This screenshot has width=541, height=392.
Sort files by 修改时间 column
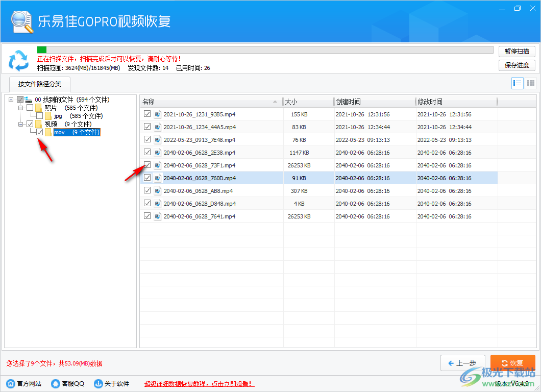coord(456,102)
